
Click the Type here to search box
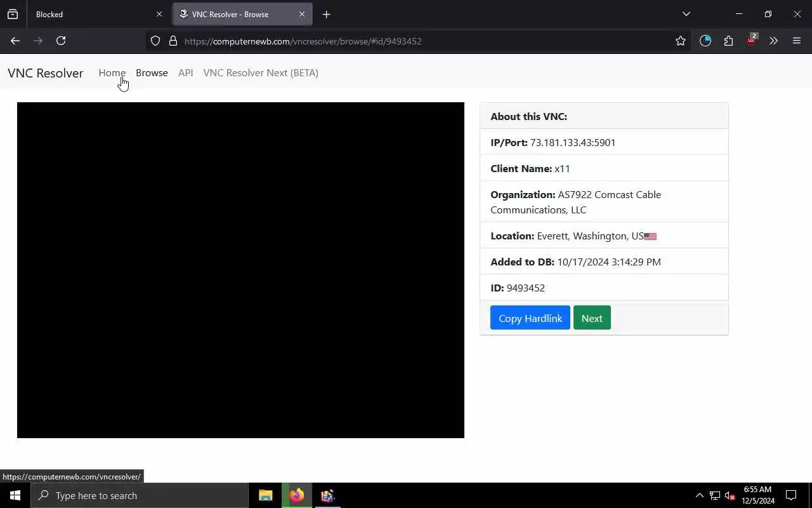pyautogui.click(x=140, y=495)
